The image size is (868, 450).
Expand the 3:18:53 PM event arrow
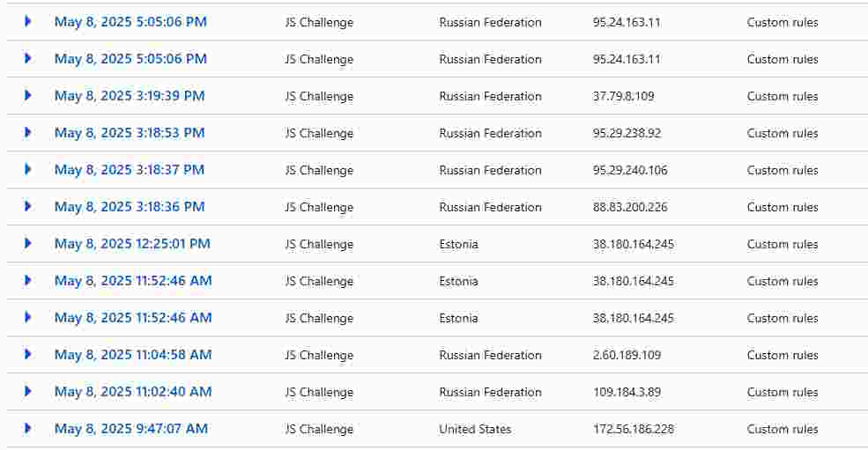[x=27, y=133]
